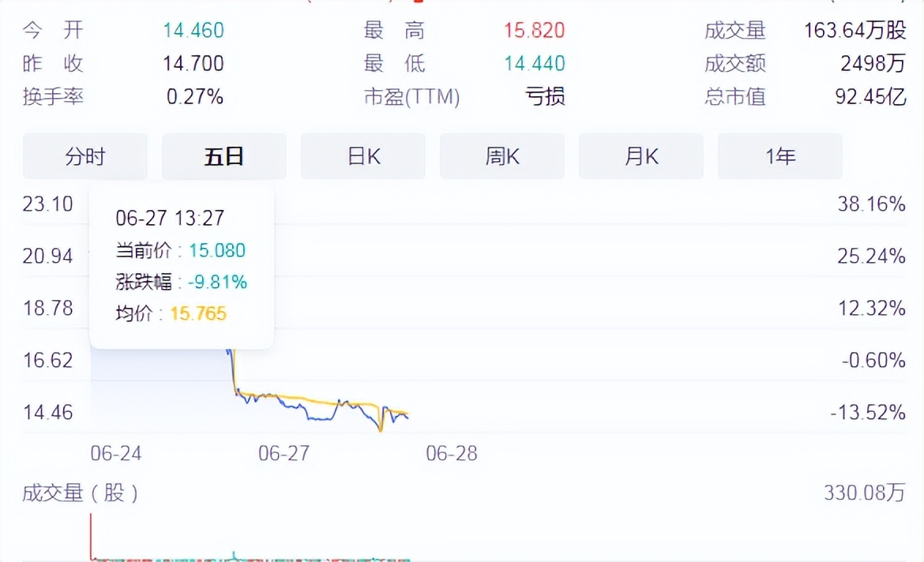Open the 日K daily candlestick view
Image resolution: width=924 pixels, height=562 pixels.
click(362, 156)
